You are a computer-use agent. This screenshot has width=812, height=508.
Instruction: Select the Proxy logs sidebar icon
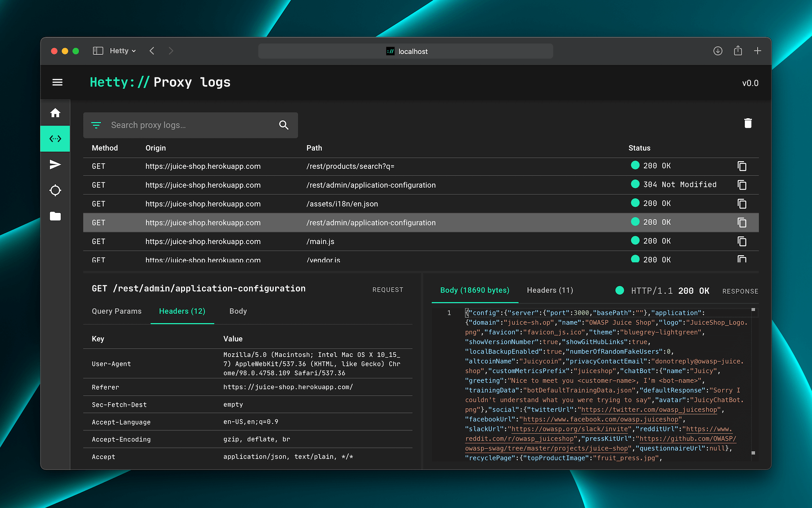pyautogui.click(x=55, y=138)
